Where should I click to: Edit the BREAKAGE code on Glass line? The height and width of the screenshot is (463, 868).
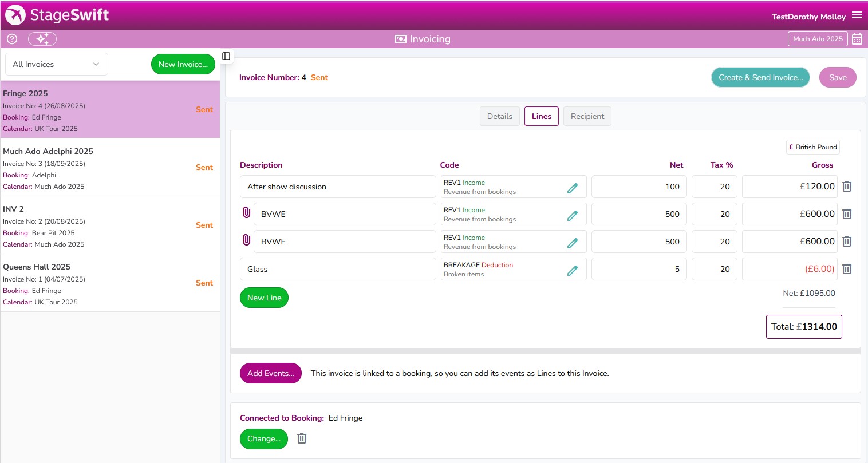[x=573, y=270]
